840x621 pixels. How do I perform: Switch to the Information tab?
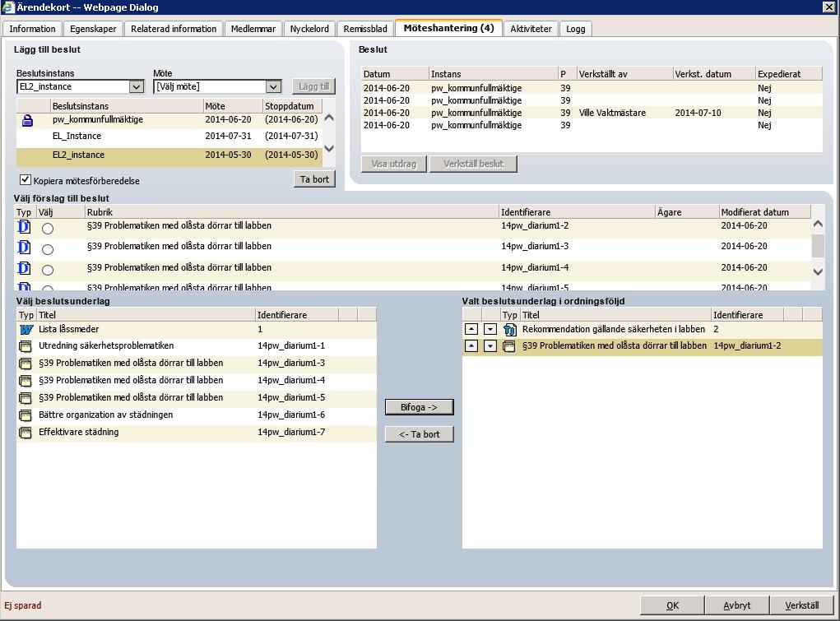32,29
